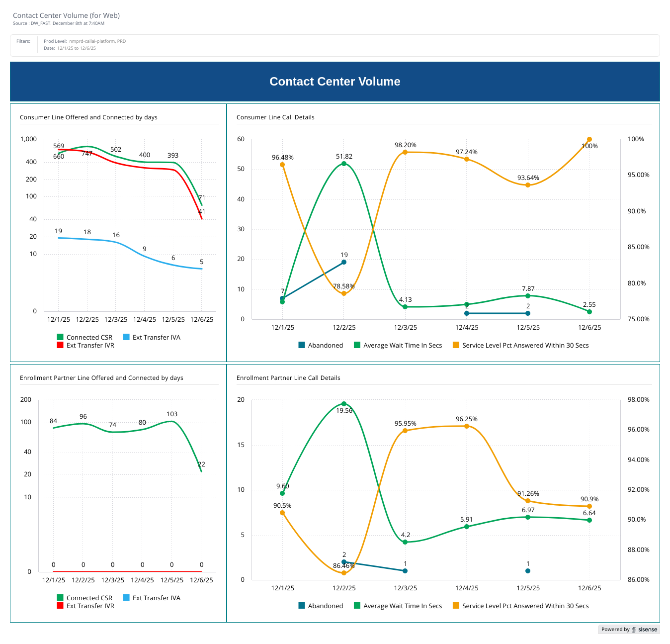Click blue Ext Transfer IVA legend square in Enrollment Partner chart

[x=126, y=598]
